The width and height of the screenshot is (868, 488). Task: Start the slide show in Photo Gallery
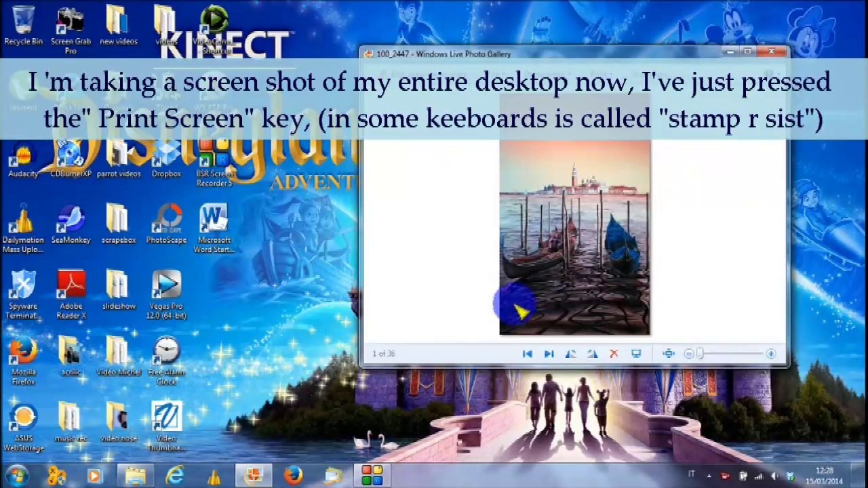(x=636, y=353)
